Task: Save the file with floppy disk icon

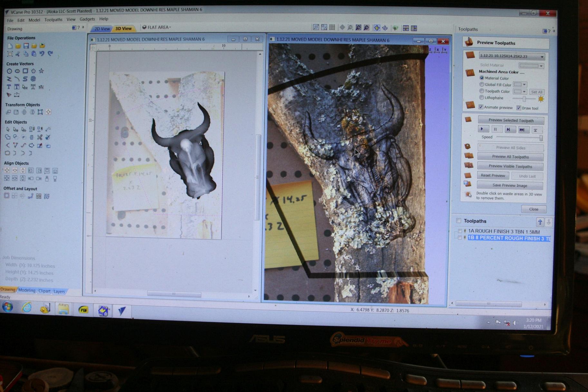Action: pos(26,46)
